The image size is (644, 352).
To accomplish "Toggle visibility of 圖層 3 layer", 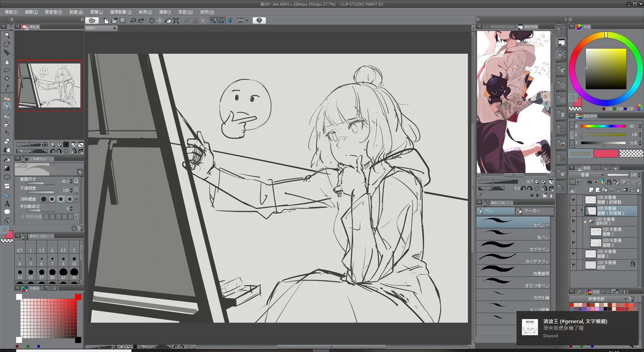I will click(573, 253).
